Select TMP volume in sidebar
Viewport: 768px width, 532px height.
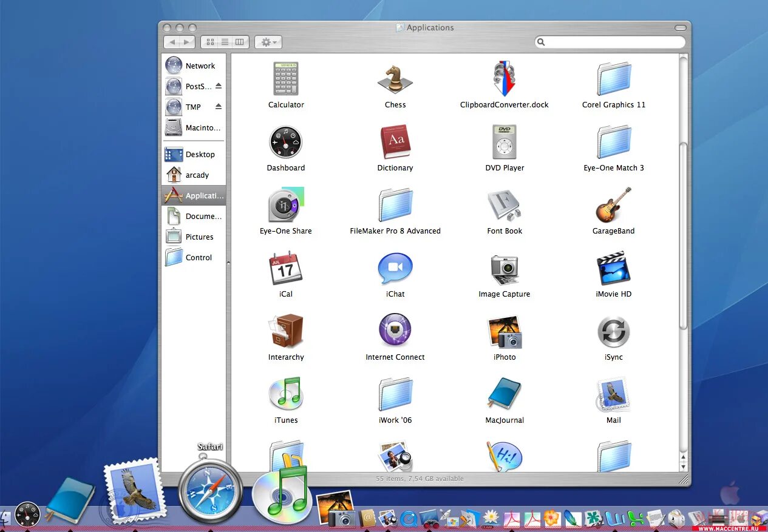pos(194,107)
